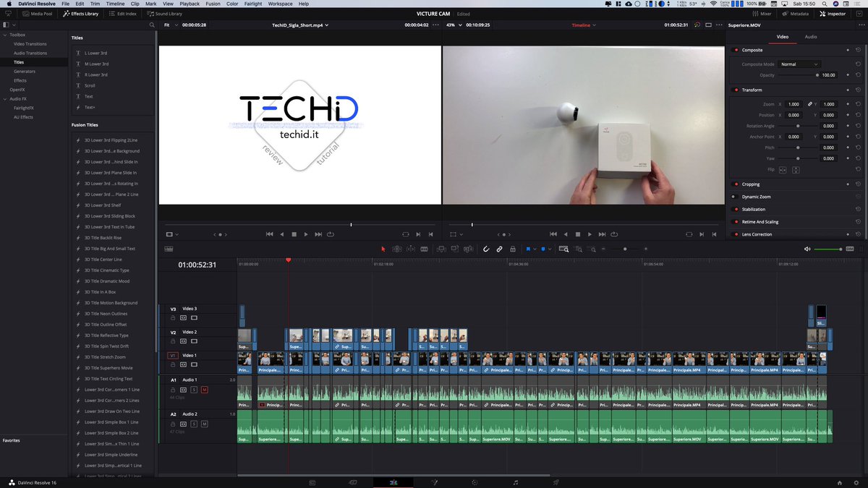Activate the Blade Edit Mode tool
Image resolution: width=868 pixels, height=488 pixels.
pyautogui.click(x=424, y=249)
